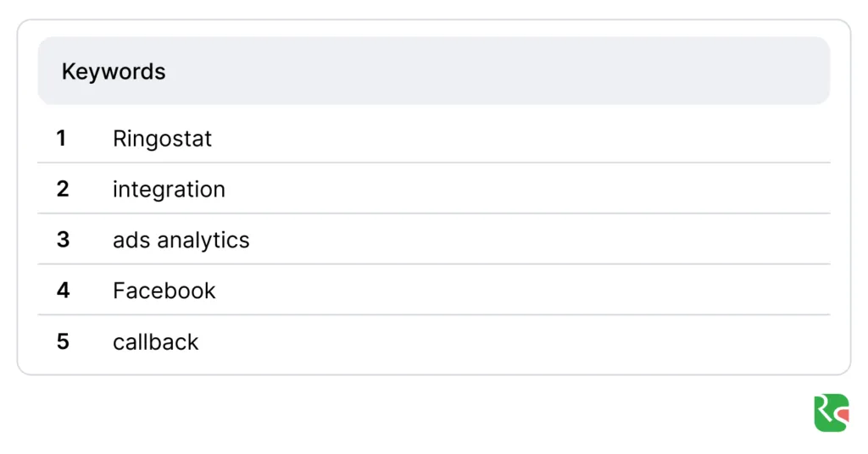Viewport: 868px width, 454px height.
Task: Click rank number 5
Action: (63, 341)
